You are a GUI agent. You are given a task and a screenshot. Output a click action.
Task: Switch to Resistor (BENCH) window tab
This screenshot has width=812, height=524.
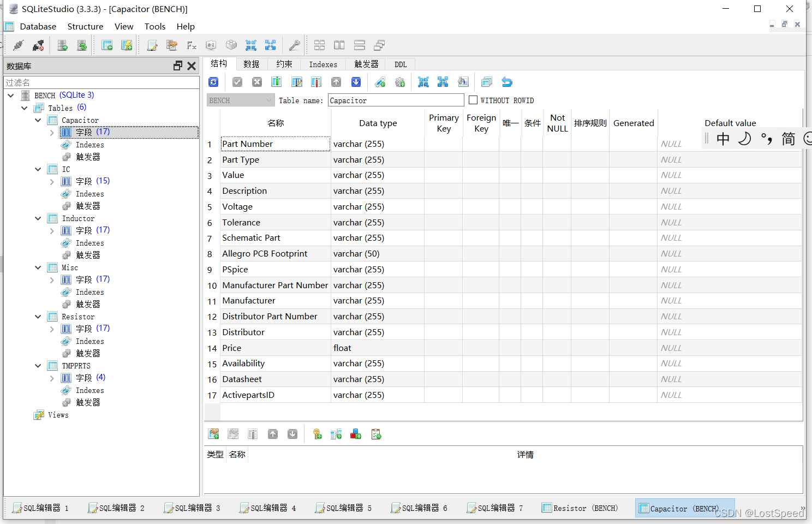point(580,508)
